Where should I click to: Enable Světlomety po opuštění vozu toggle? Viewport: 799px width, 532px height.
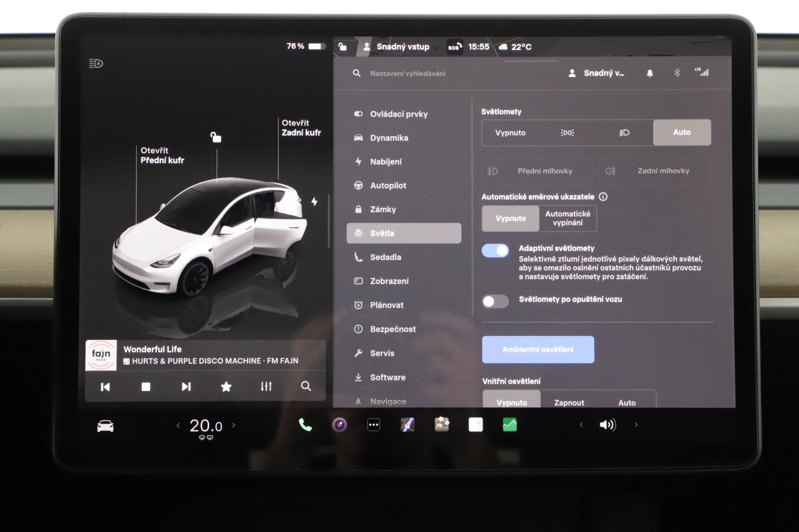pyautogui.click(x=495, y=301)
